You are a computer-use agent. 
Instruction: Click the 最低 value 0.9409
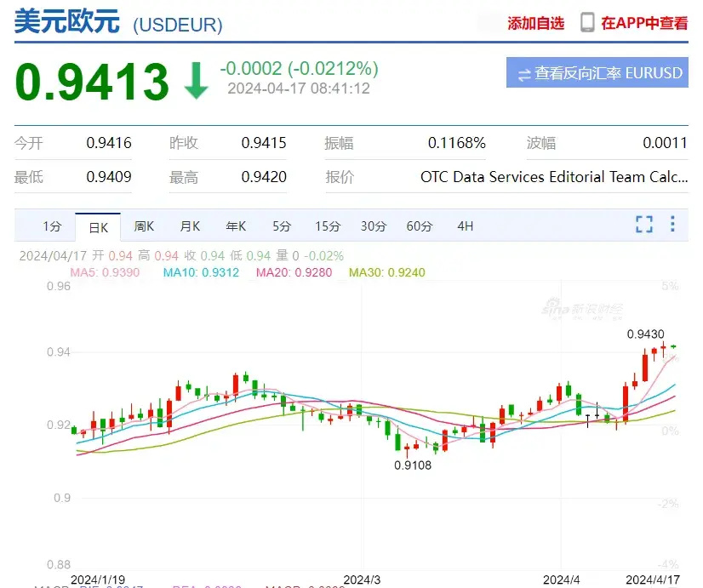point(109,177)
